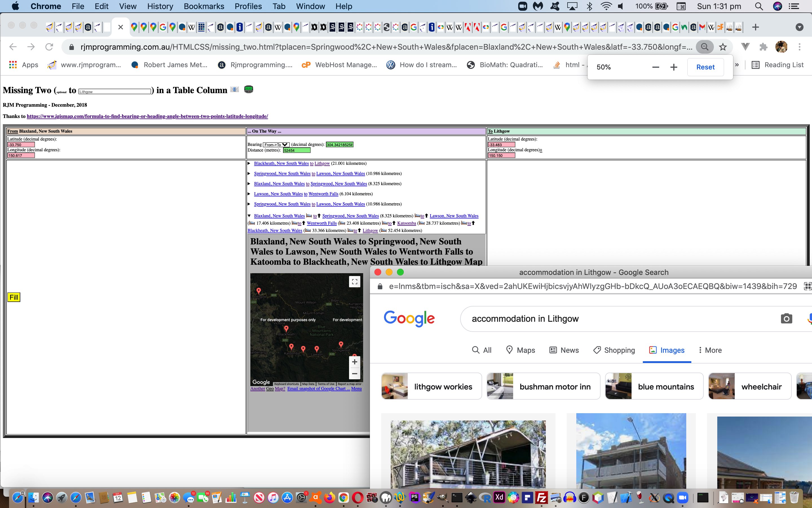The width and height of the screenshot is (812, 508).
Task: Open the Chrome extensions puzzle icon
Action: pyautogui.click(x=763, y=47)
